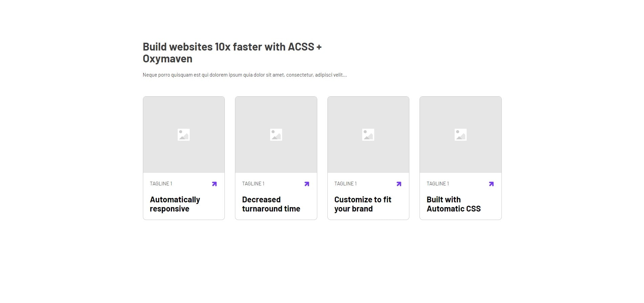Click purple arrow icon on Automatically responsive card
This screenshot has width=644, height=303.
tap(214, 184)
